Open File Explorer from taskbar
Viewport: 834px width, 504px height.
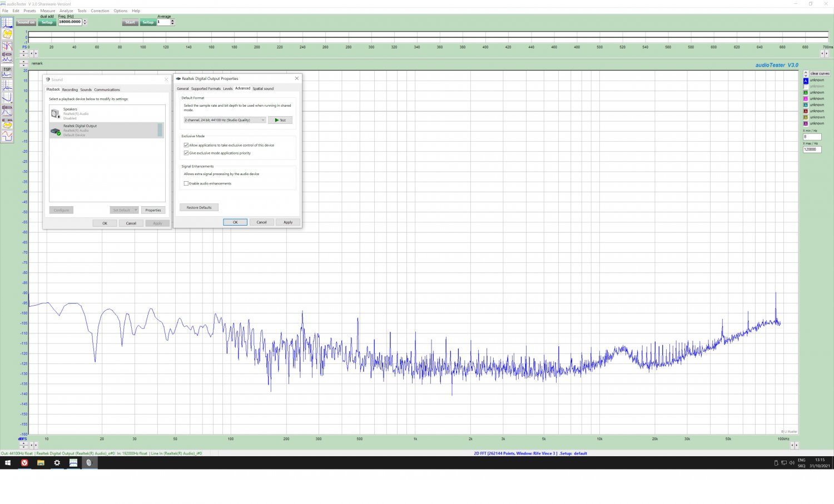pos(41,462)
